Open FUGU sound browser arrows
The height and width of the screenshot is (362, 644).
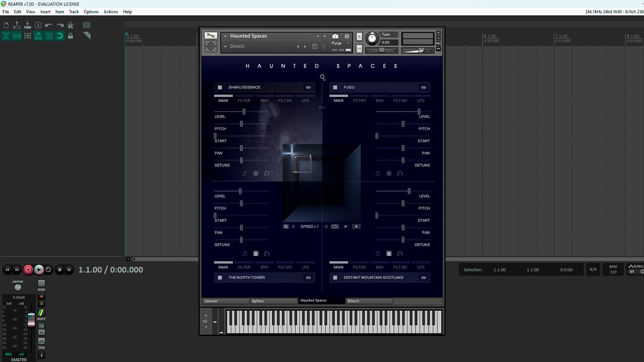(423, 87)
